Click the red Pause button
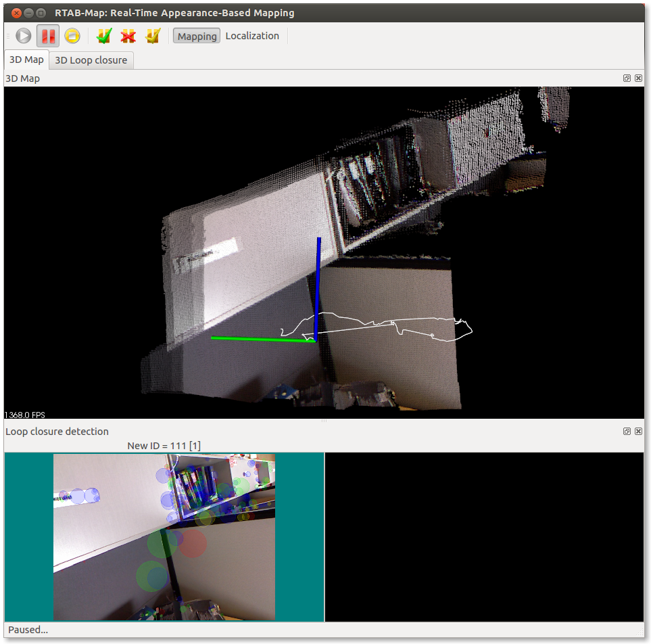The height and width of the screenshot is (644, 651). pos(48,37)
